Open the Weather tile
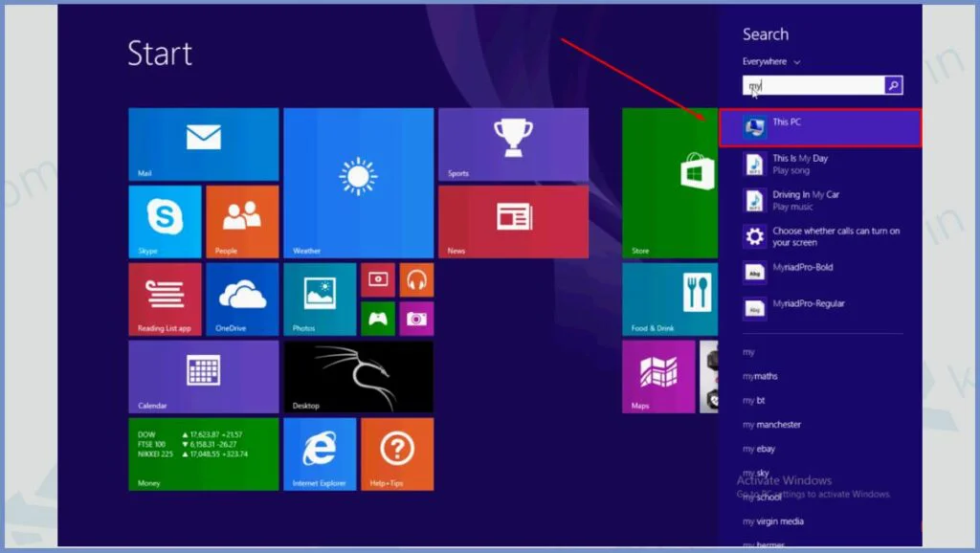The image size is (980, 553). [358, 182]
